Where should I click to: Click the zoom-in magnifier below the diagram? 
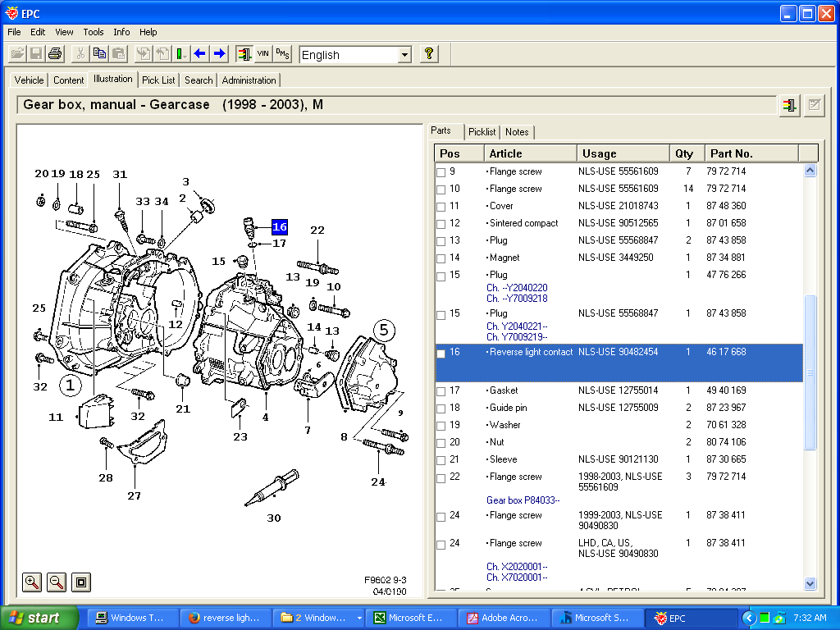point(31,582)
